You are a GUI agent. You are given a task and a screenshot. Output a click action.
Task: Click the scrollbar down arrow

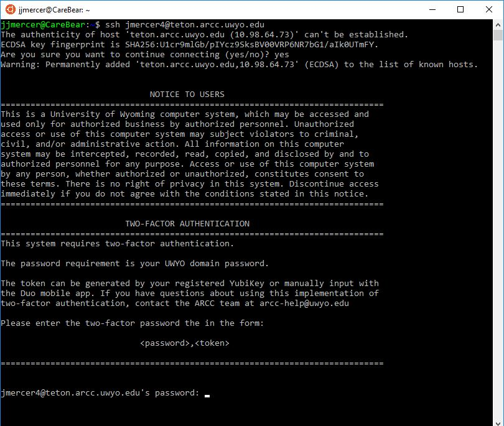tap(498, 422)
